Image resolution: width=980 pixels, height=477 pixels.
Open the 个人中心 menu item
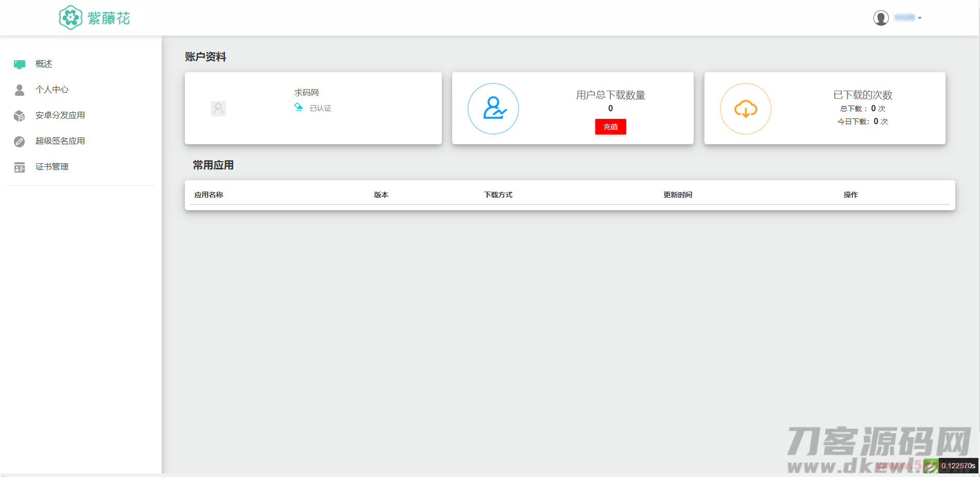52,90
